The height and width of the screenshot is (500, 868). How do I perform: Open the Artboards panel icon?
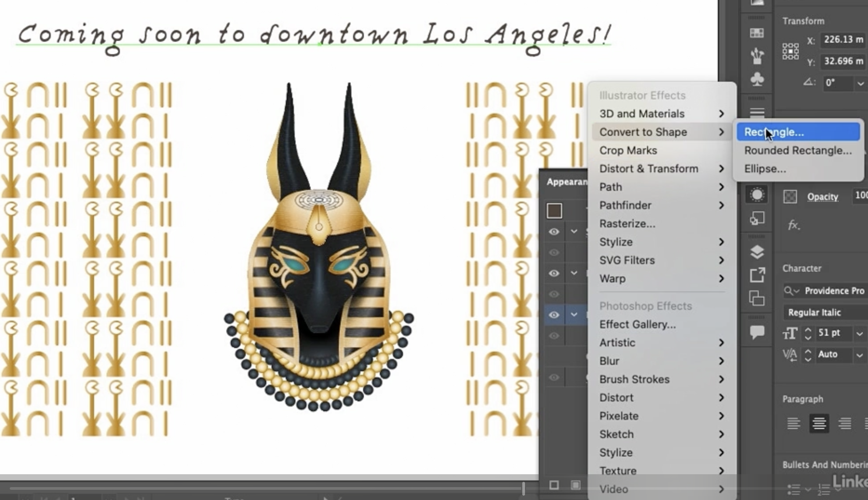coord(757,298)
